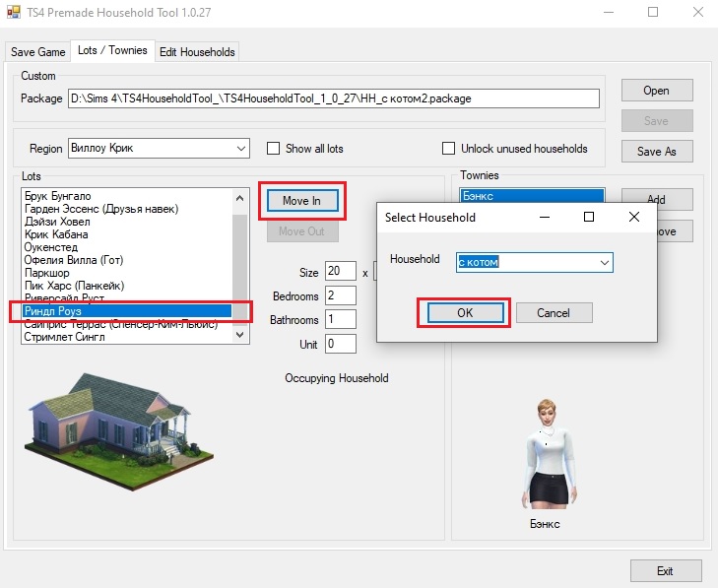Click the Package path input field
Image resolution: width=718 pixels, height=588 pixels.
(x=333, y=98)
